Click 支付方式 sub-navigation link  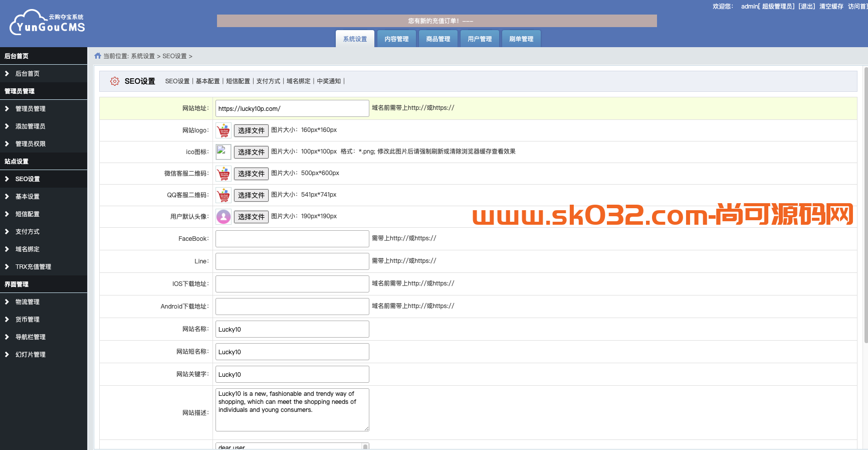[269, 81]
